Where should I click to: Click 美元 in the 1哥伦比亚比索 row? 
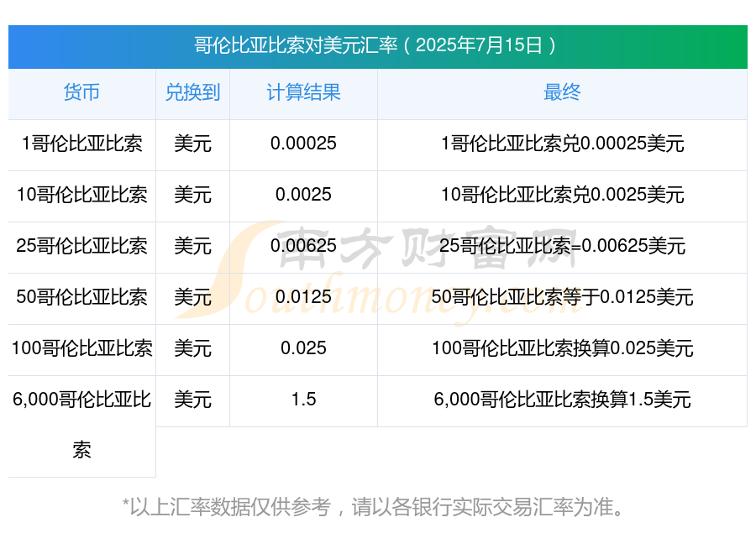193,144
